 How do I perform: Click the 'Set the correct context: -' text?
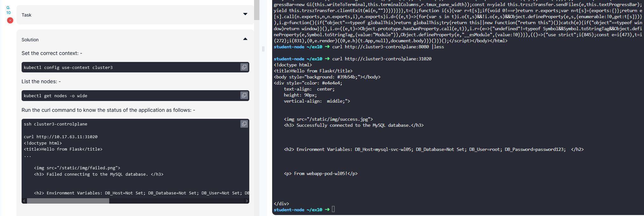[x=52, y=53]
